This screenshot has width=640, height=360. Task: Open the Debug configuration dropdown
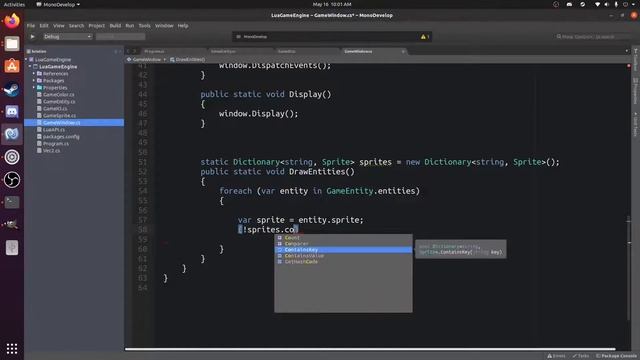click(67, 37)
